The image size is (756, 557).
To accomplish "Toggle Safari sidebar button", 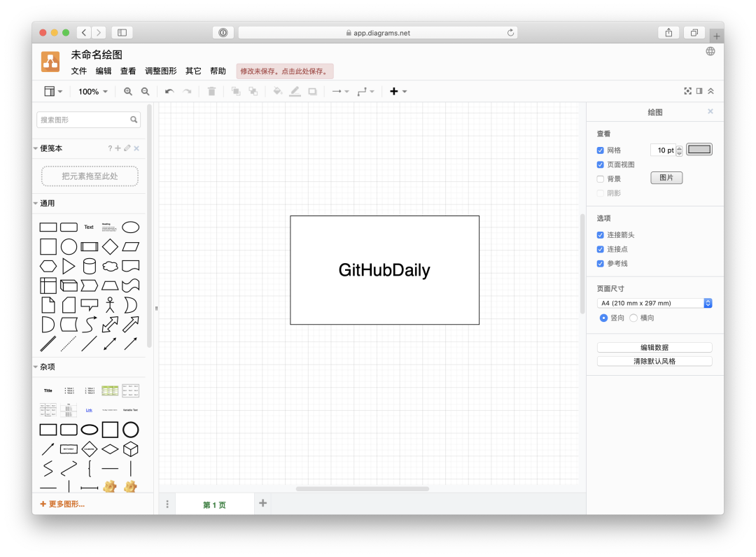I will [122, 33].
